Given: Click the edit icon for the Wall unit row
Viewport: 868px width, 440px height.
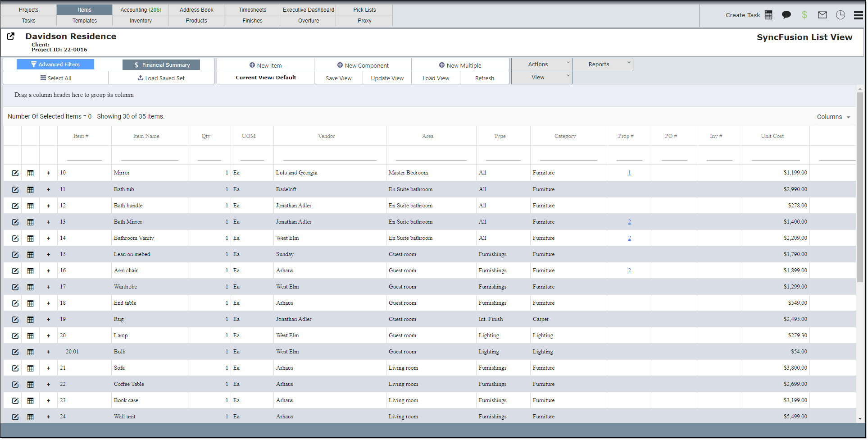Looking at the screenshot, I should coord(15,417).
